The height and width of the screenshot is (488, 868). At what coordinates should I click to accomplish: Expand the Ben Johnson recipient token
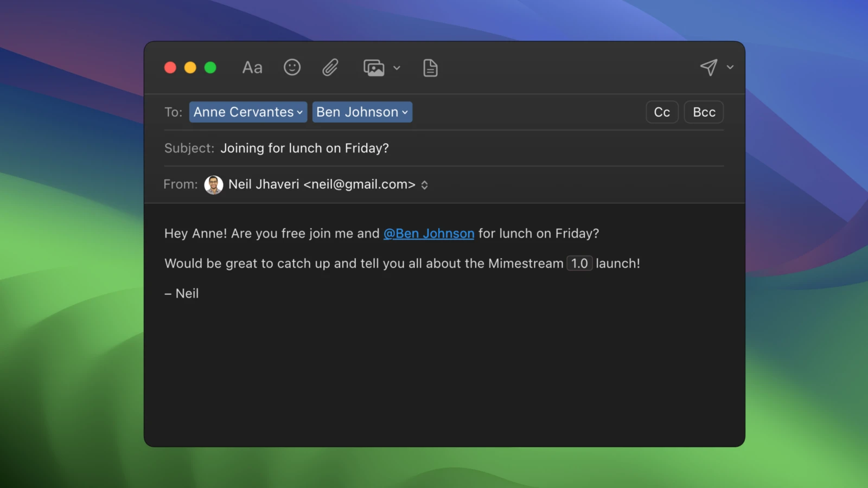(404, 112)
